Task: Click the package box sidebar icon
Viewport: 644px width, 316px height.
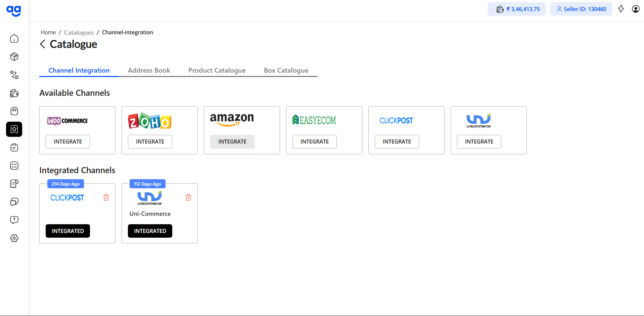Action: coord(14,57)
